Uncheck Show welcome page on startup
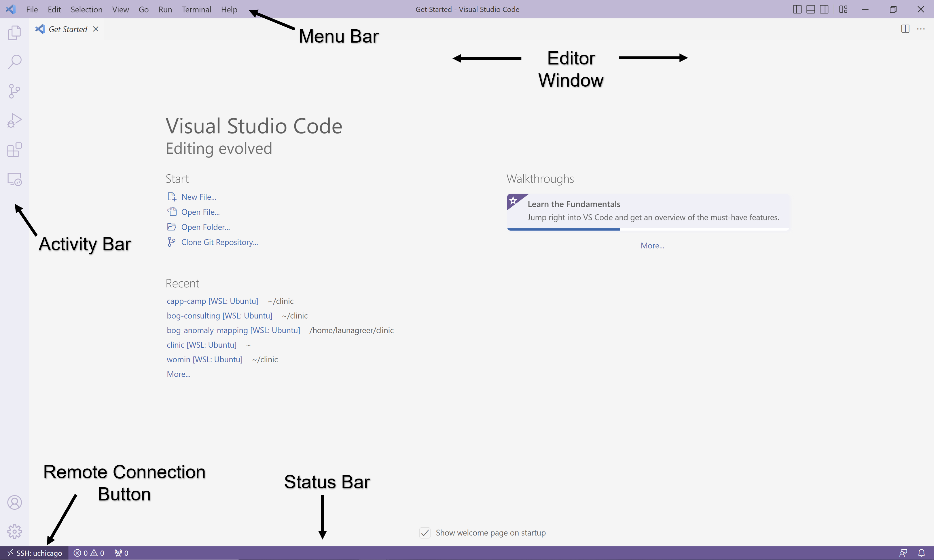This screenshot has height=560, width=934. click(425, 533)
